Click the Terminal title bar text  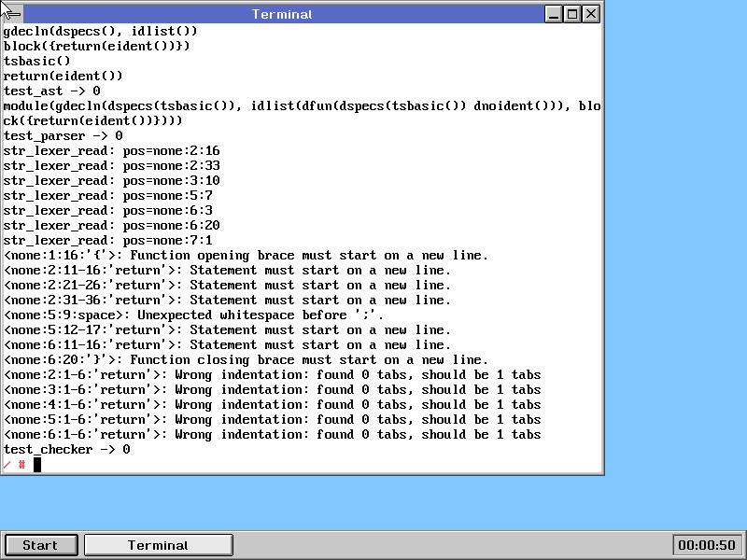coord(282,14)
